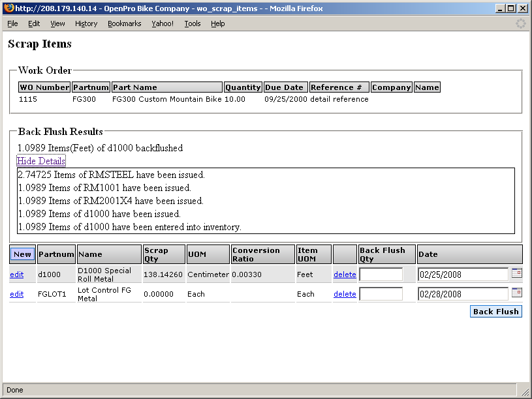Click the date field showing 02/28/2008
Screen dimensions: 532x399
[x=462, y=294]
